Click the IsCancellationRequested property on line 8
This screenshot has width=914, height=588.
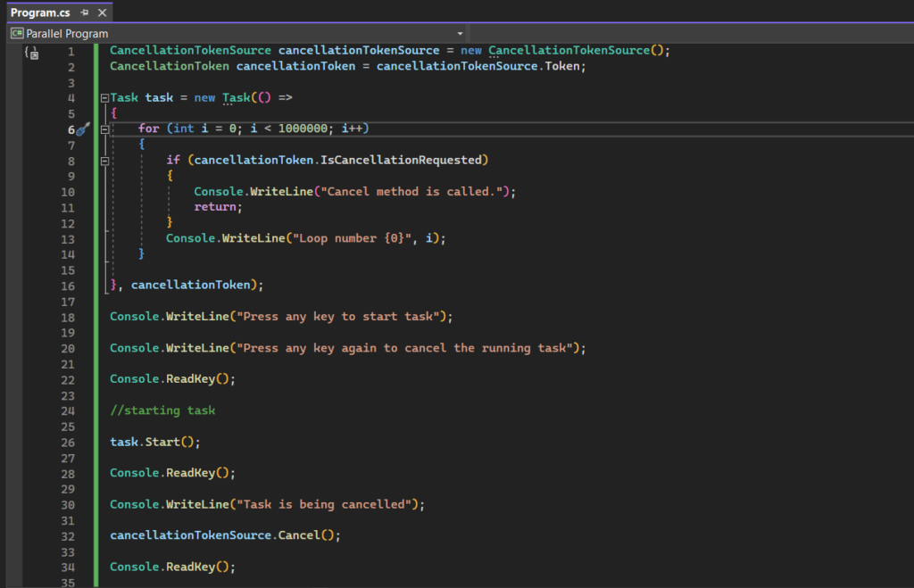coord(401,160)
